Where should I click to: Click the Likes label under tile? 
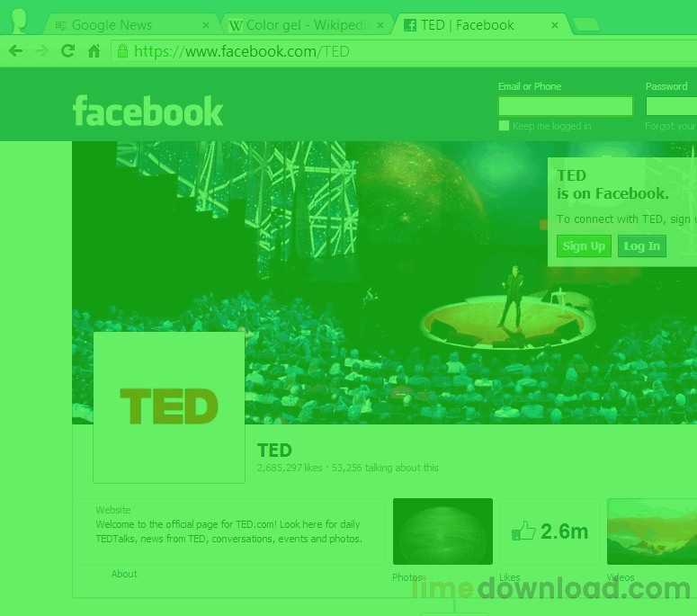509,577
